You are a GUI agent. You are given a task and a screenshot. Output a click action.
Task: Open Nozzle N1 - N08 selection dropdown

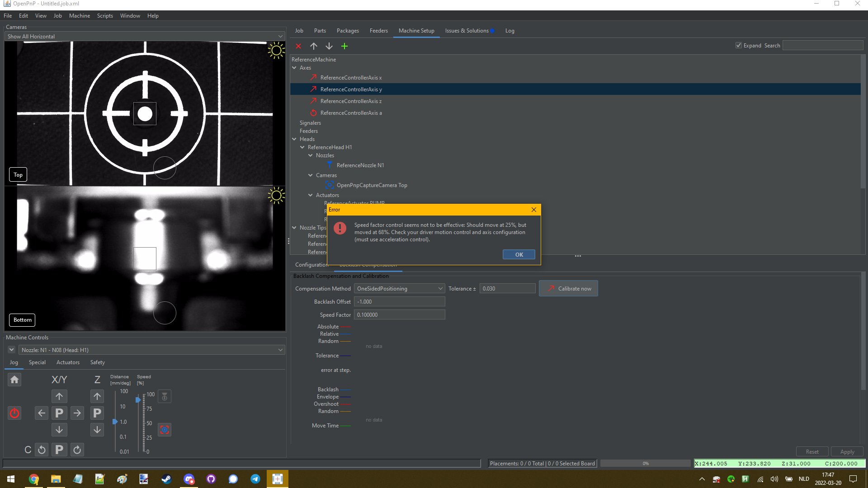[x=151, y=350]
